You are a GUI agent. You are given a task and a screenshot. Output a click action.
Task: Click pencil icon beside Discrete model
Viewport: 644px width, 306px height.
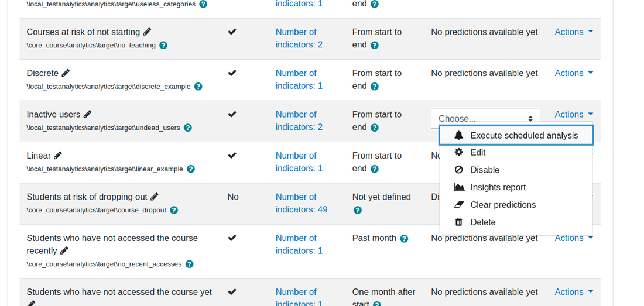tap(66, 73)
